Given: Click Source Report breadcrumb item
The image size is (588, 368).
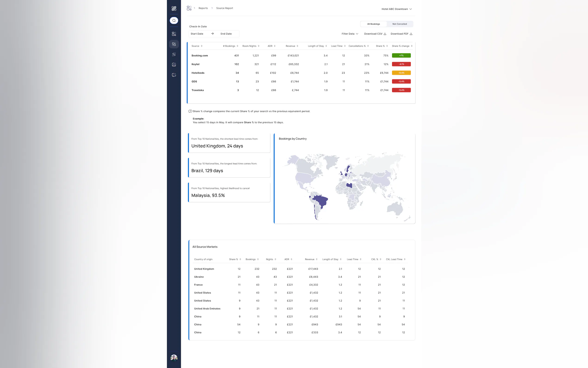Looking at the screenshot, I should pos(224,8).
